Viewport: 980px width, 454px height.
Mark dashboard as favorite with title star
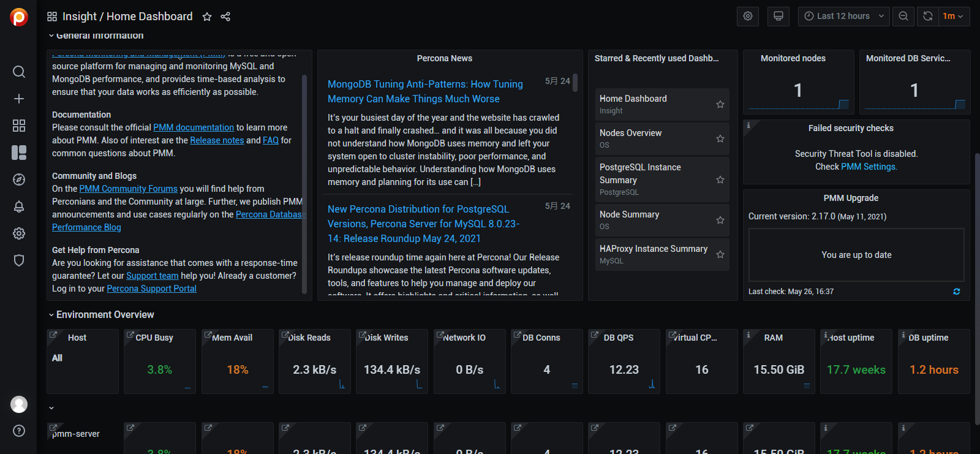207,17
